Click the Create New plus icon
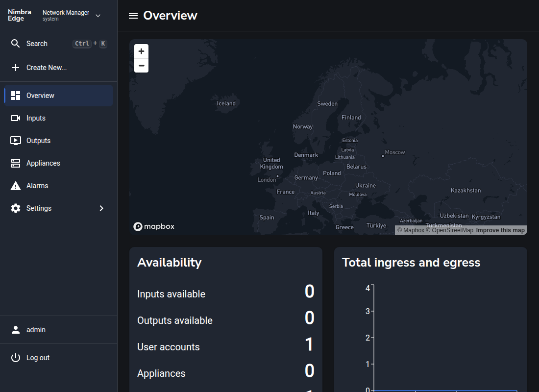 (x=16, y=68)
